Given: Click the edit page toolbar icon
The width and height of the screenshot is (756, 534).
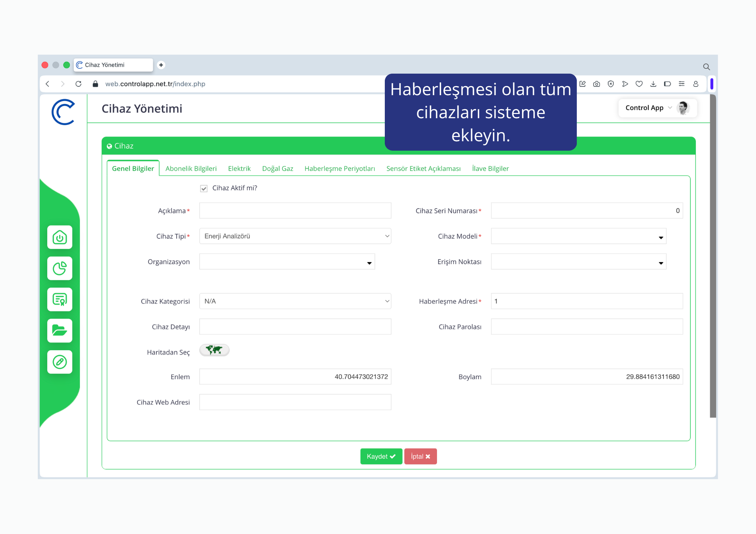Looking at the screenshot, I should pos(582,84).
